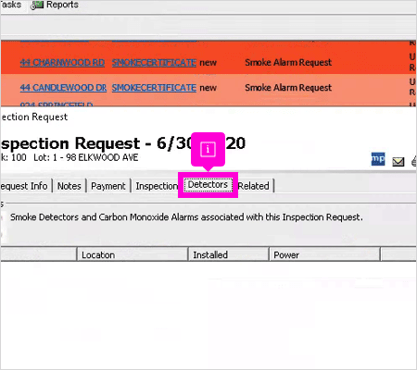This screenshot has height=370, width=417.
Task: Click the 98 ELKWOOD AVE address text
Action: coord(102,158)
